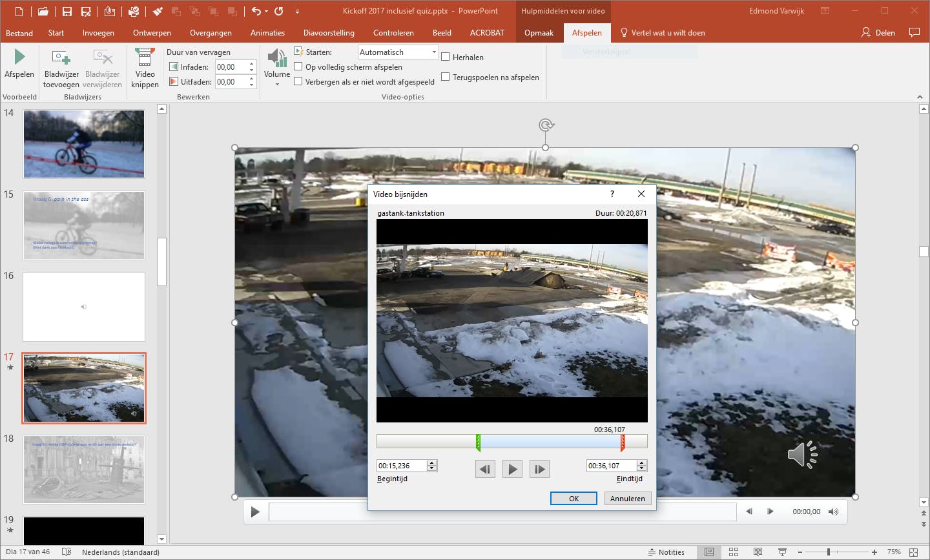Open the Diavoorstelling tab
The height and width of the screenshot is (560, 930).
click(x=329, y=33)
